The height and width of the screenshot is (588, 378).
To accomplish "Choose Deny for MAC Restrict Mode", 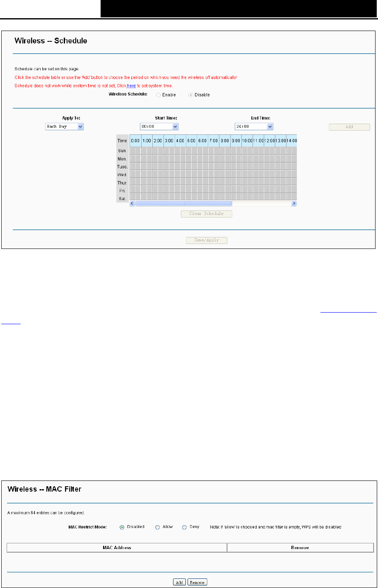I will tap(184, 527).
